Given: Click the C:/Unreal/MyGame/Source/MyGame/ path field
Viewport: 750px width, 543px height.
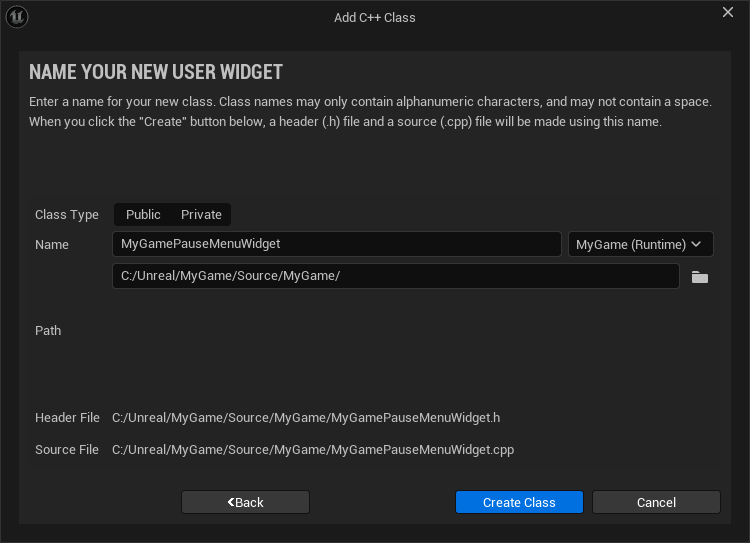Looking at the screenshot, I should (x=395, y=277).
